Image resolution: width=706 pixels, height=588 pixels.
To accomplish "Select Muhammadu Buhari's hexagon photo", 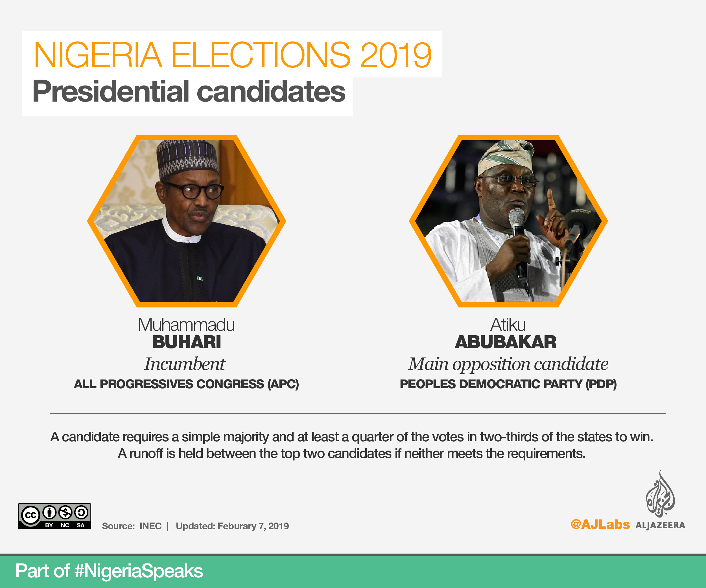I will 187,221.
